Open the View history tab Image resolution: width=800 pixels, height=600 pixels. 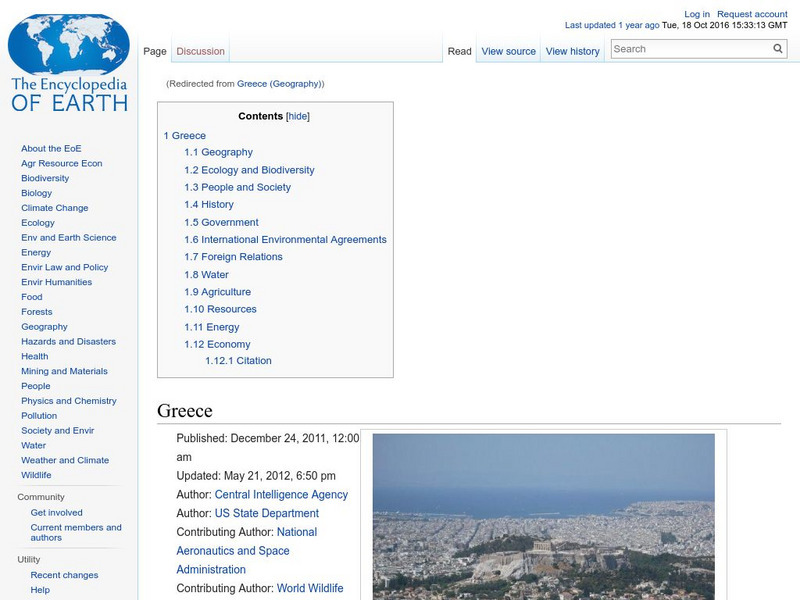(572, 50)
